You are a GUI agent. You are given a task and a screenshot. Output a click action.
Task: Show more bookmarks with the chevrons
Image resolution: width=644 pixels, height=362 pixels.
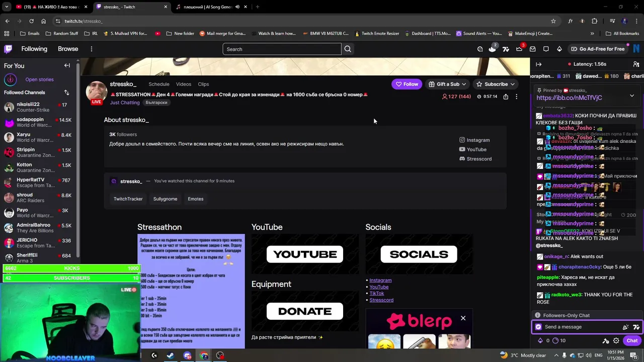[592, 34]
